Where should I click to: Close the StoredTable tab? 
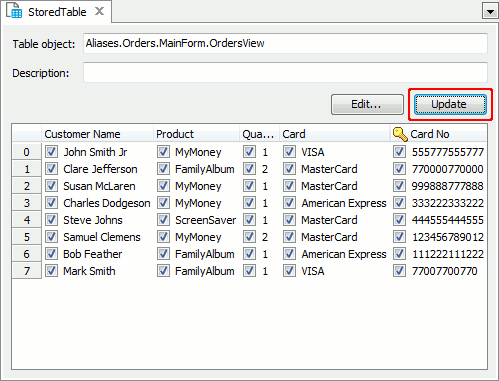(x=99, y=11)
